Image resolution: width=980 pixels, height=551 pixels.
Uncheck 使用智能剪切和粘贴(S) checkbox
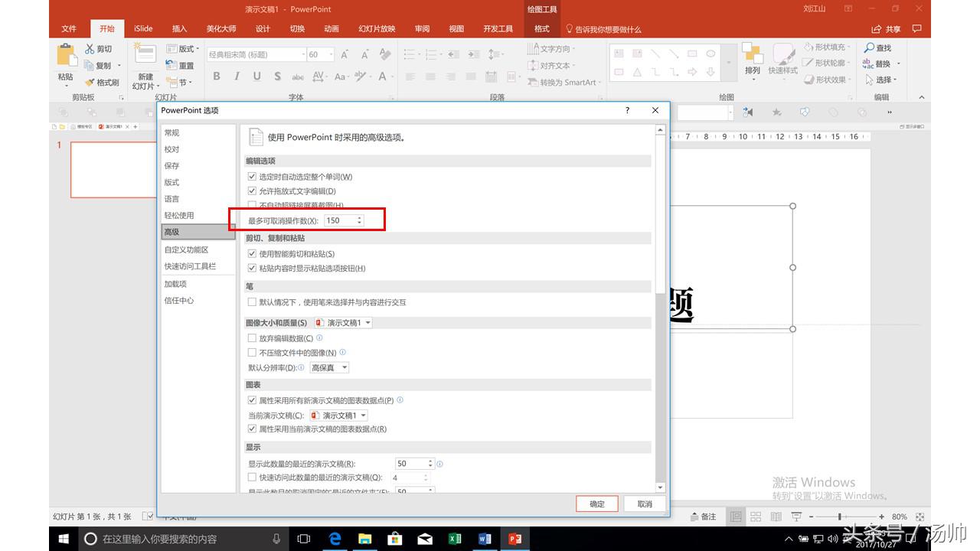(x=252, y=254)
